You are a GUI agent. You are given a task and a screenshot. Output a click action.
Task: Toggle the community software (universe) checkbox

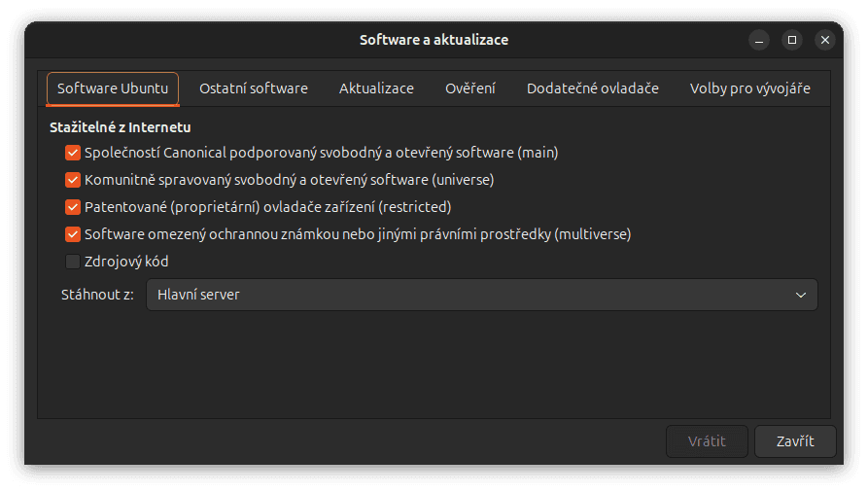point(72,180)
